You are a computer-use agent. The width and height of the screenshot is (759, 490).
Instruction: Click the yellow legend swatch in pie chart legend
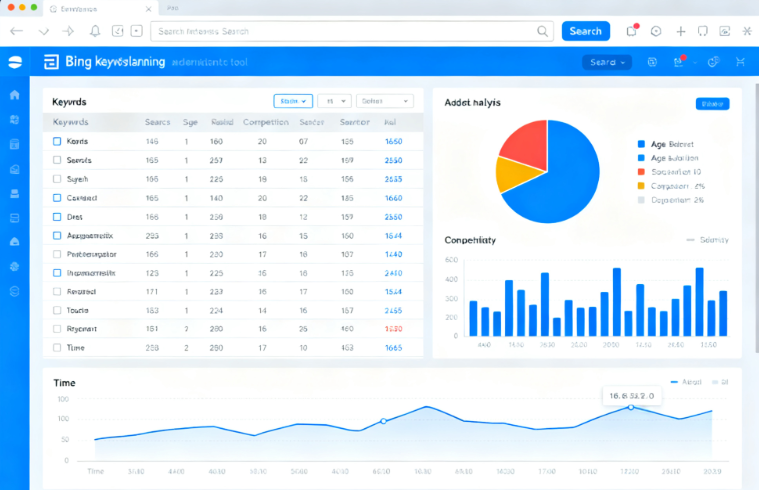point(641,186)
